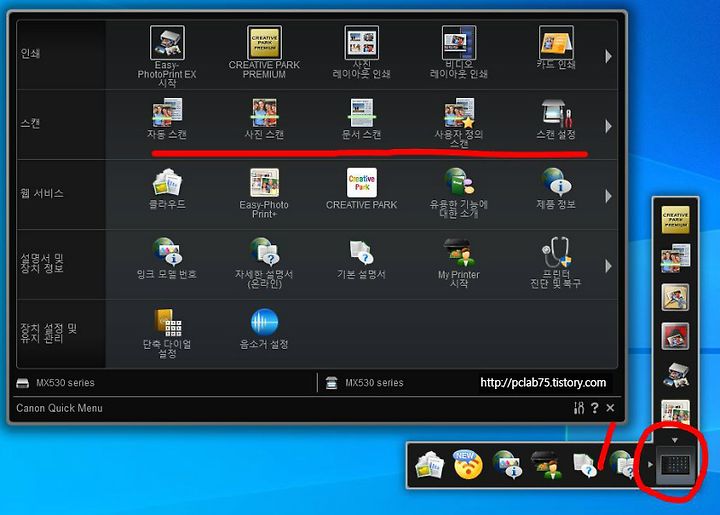Start 사진 스캔
Image resolution: width=720 pixels, height=515 pixels.
click(264, 118)
